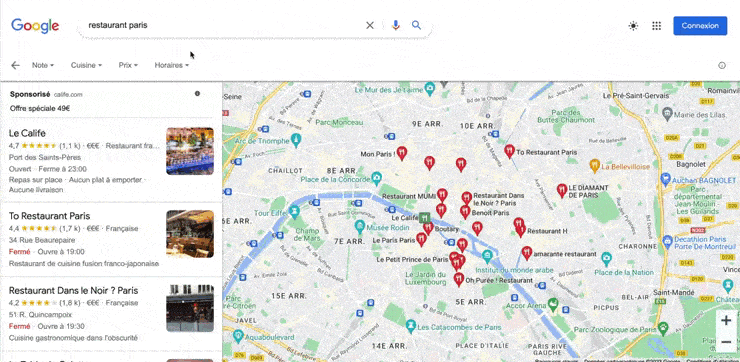The height and width of the screenshot is (362, 740).
Task: Start voice search with the microphone icon
Action: [395, 25]
